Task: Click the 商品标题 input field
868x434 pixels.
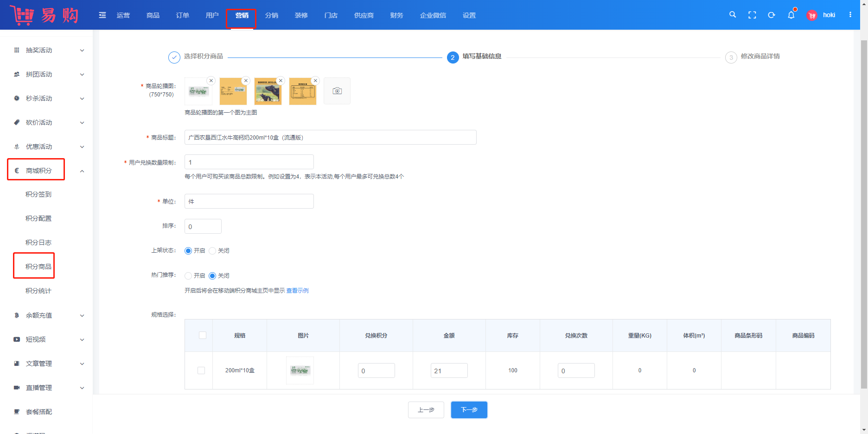Action: coord(330,138)
